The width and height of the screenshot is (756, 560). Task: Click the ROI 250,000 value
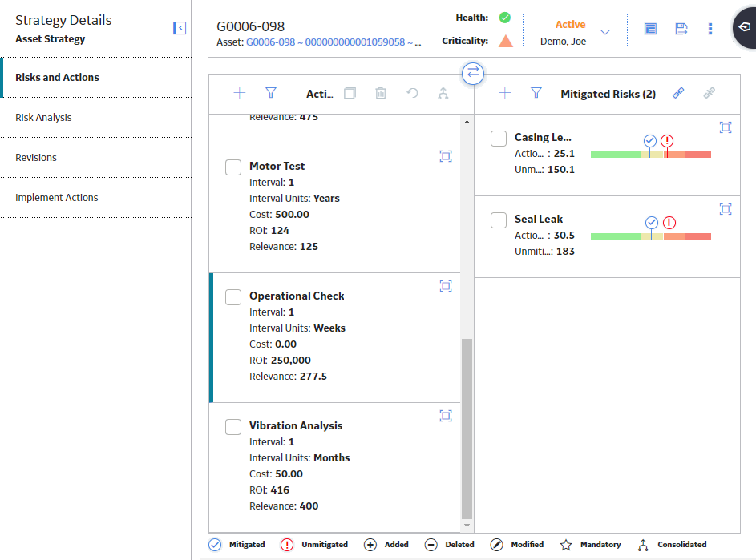click(291, 360)
